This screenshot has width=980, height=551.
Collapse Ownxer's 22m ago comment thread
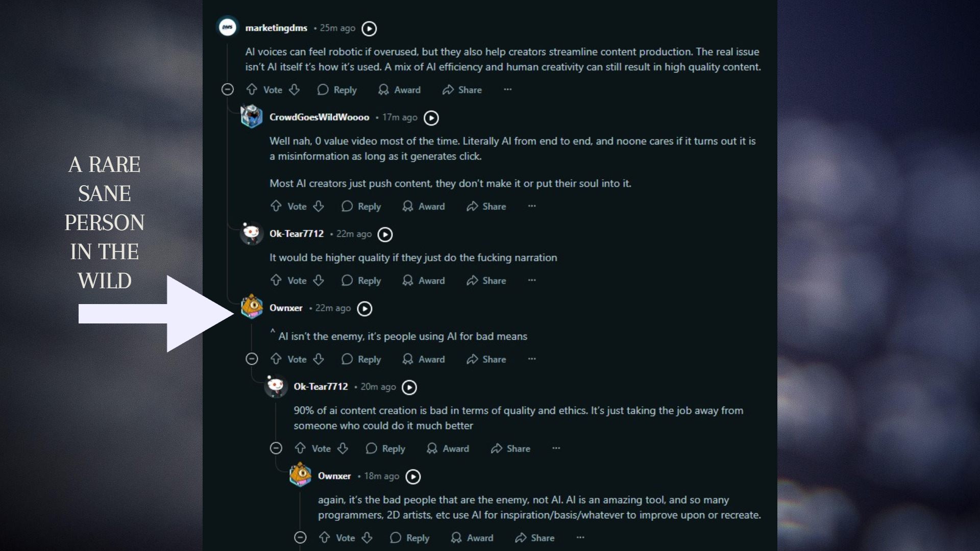pyautogui.click(x=252, y=359)
